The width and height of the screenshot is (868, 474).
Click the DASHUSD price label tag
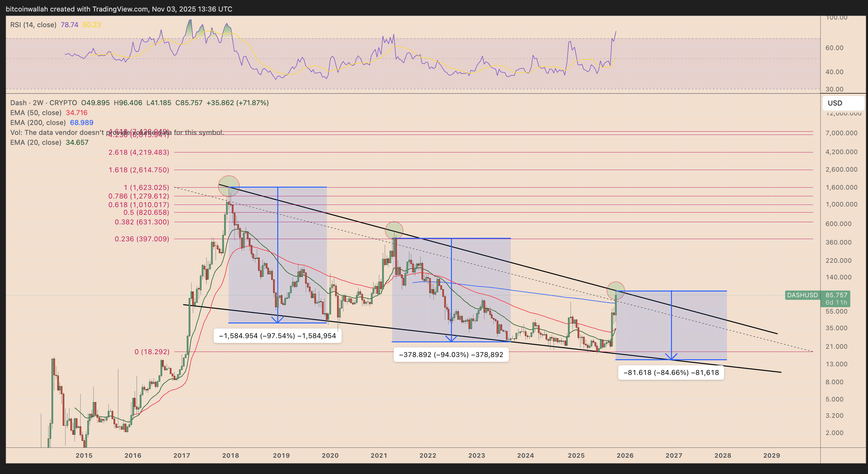tap(802, 295)
